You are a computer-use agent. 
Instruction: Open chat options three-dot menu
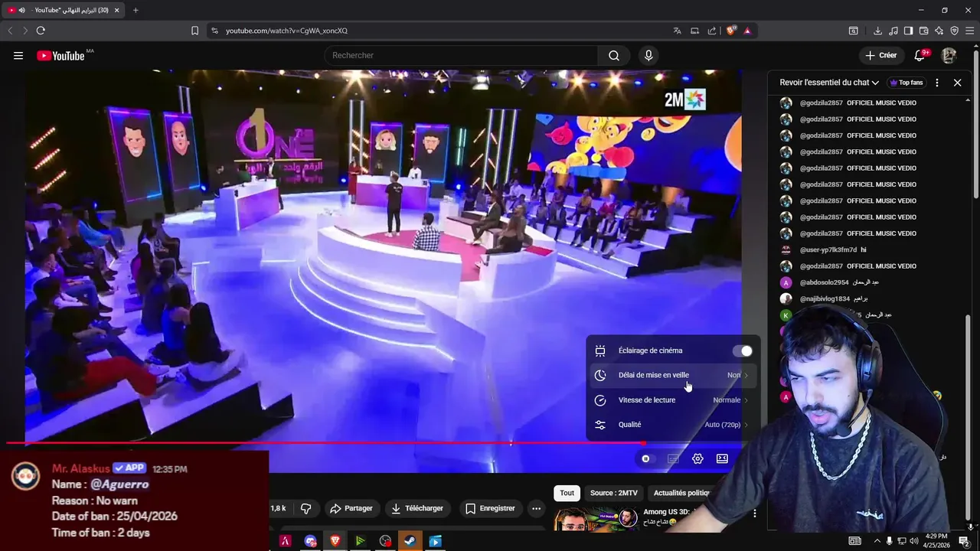937,83
